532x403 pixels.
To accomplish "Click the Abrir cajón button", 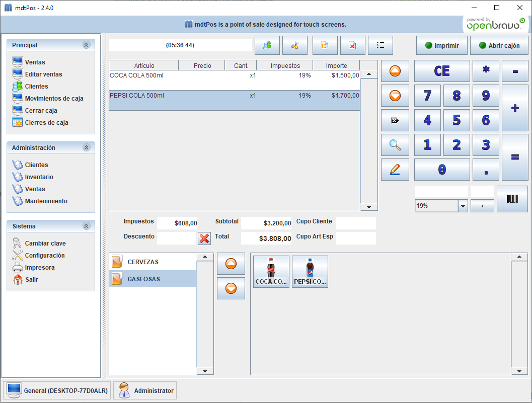I will [499, 45].
